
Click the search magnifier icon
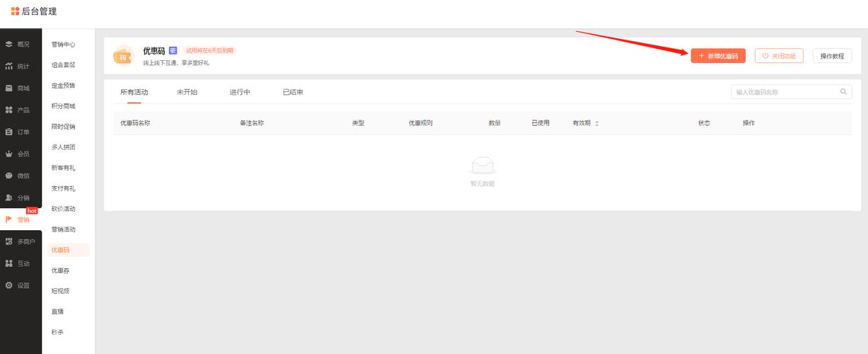click(x=843, y=91)
